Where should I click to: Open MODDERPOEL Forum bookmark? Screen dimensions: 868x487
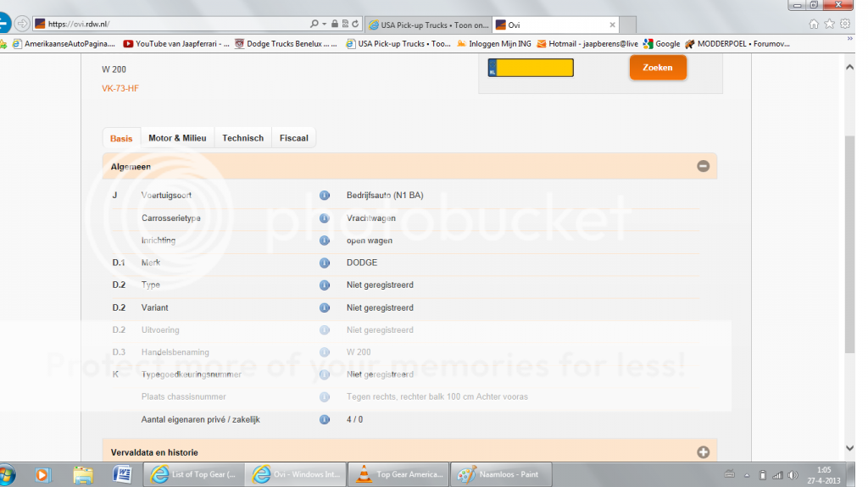pyautogui.click(x=737, y=44)
